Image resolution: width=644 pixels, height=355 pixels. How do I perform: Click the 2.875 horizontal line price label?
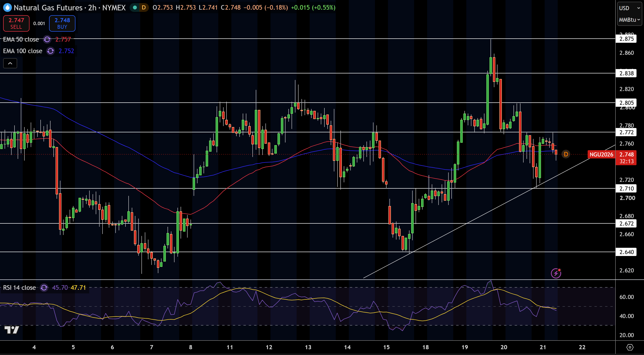626,39
